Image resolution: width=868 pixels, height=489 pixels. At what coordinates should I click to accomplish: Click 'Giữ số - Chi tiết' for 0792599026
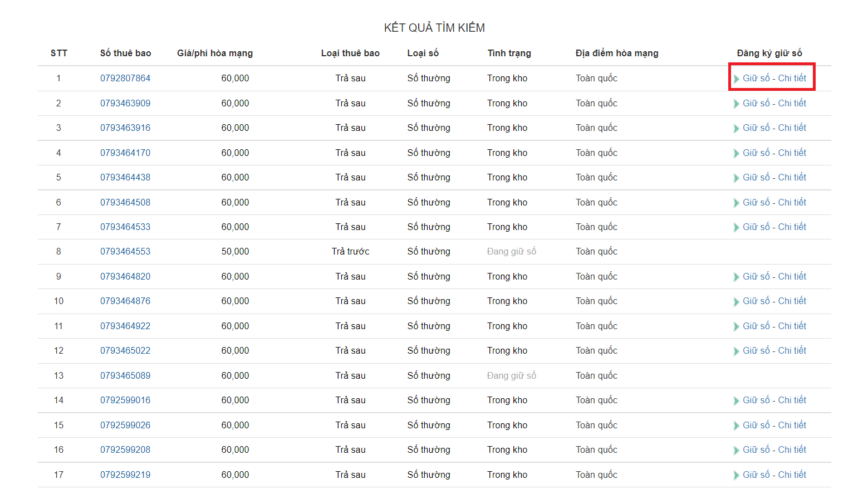(774, 426)
